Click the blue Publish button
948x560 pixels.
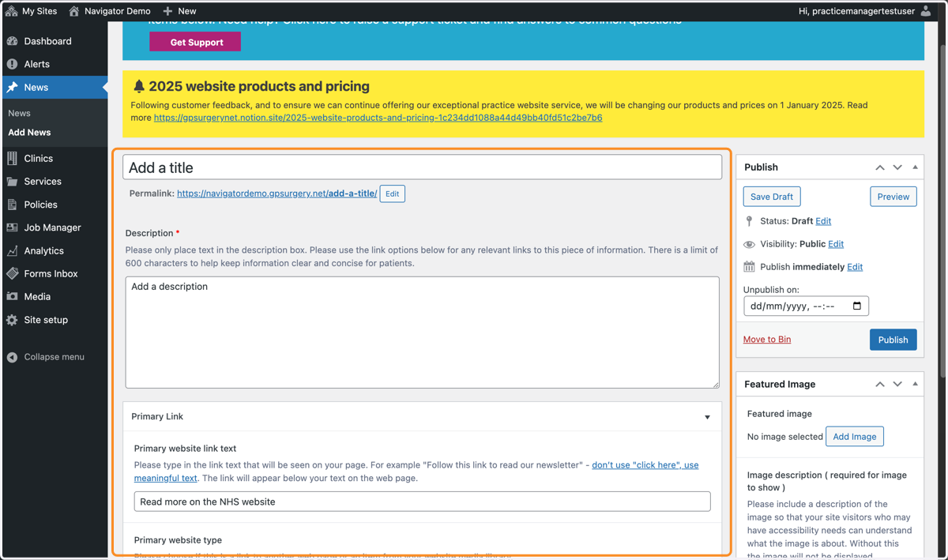pyautogui.click(x=893, y=340)
